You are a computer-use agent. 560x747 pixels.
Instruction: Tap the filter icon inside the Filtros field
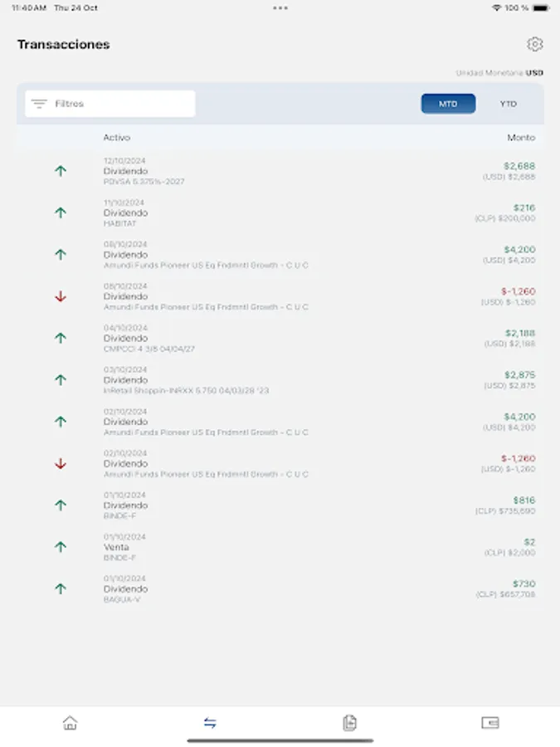[x=38, y=103]
